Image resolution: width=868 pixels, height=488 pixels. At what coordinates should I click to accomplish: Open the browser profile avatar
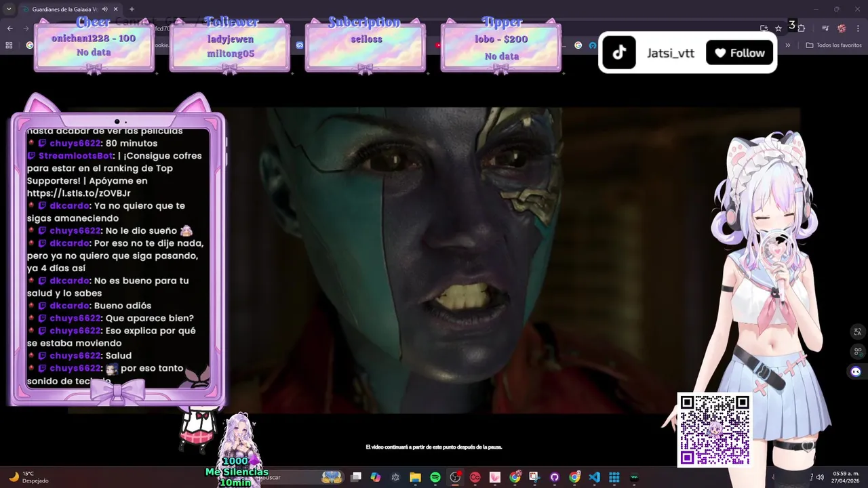[842, 28]
